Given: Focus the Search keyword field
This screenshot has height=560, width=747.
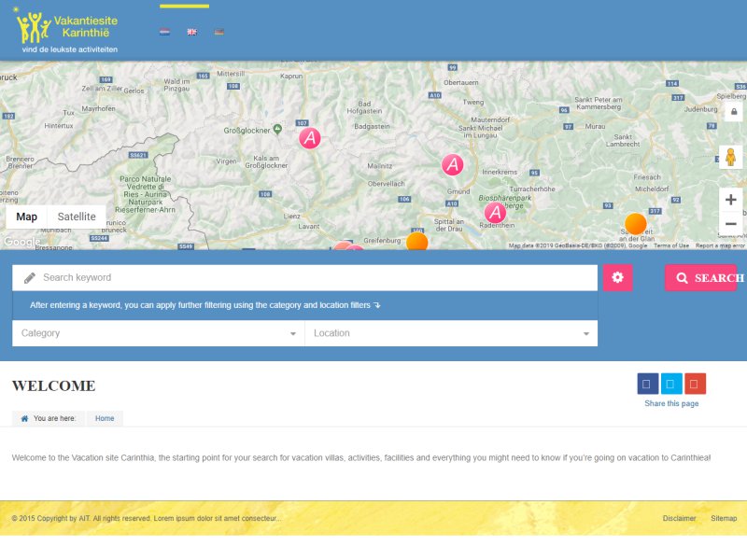Looking at the screenshot, I should (305, 277).
